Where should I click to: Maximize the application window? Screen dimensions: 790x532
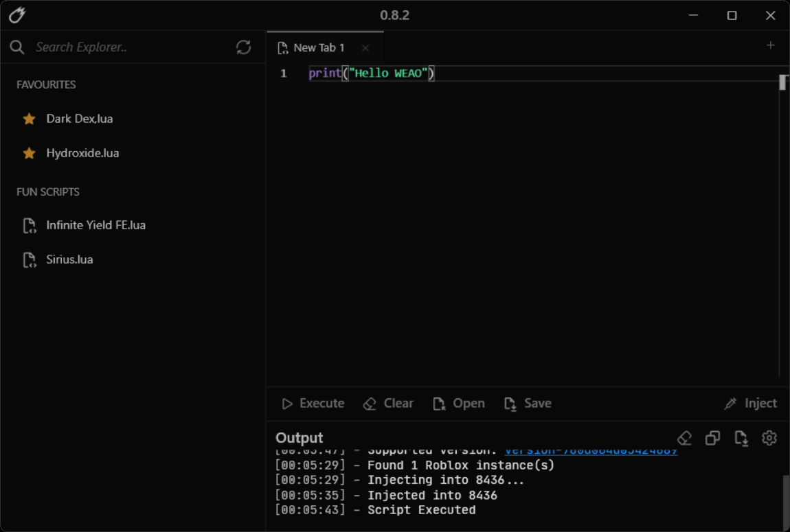[732, 15]
